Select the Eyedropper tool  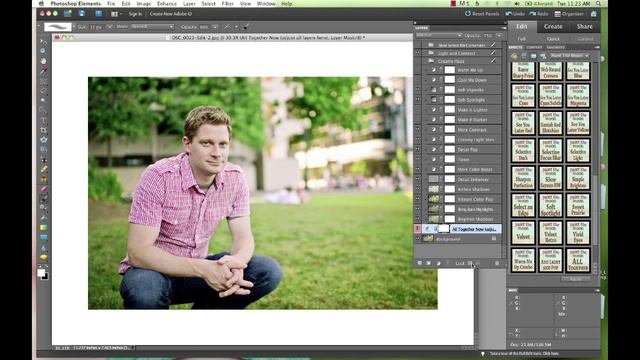point(43,71)
